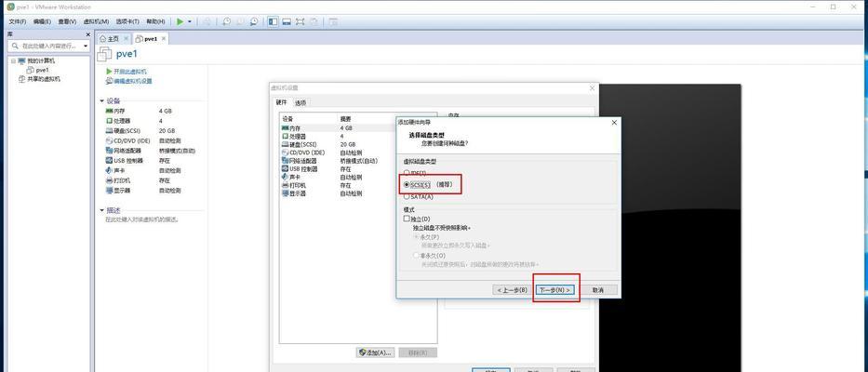Viewport: 868px width, 372px height.
Task: Click the enter full screen toolbar icon
Action: coord(300,21)
